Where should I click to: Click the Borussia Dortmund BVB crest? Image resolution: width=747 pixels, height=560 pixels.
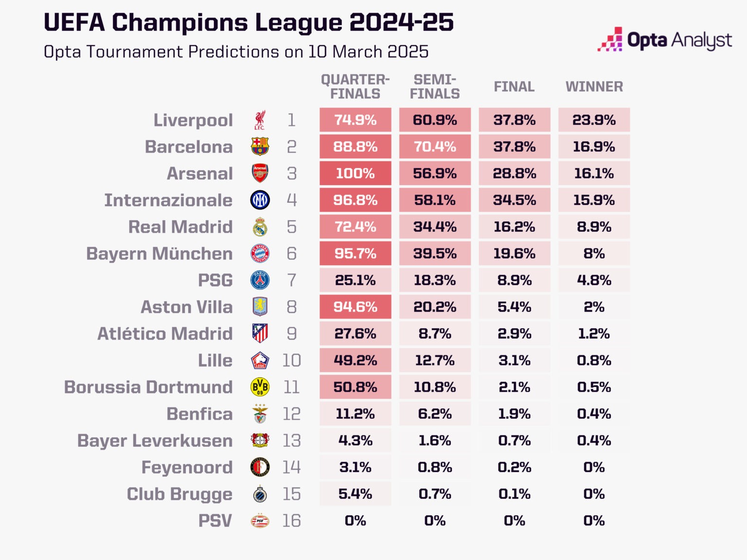(x=260, y=387)
